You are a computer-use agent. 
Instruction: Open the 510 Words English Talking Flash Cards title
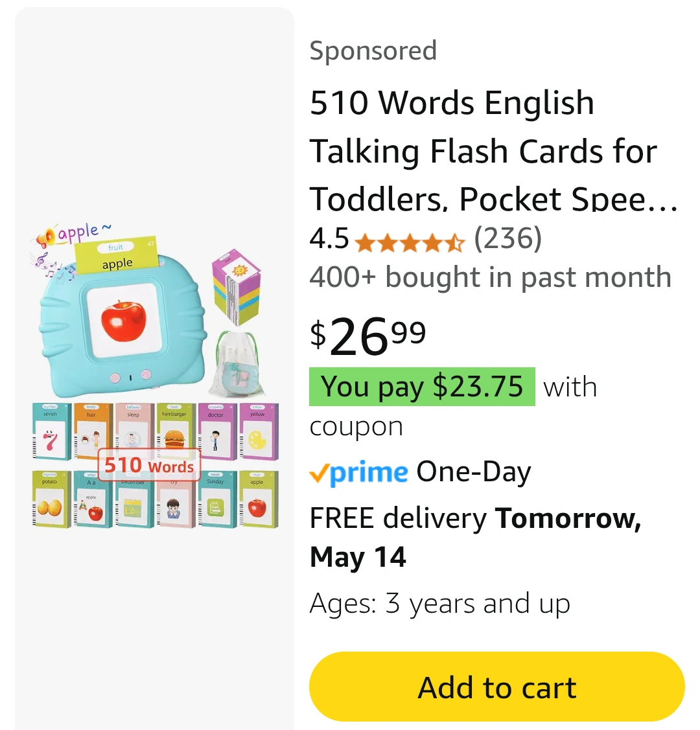click(494, 150)
